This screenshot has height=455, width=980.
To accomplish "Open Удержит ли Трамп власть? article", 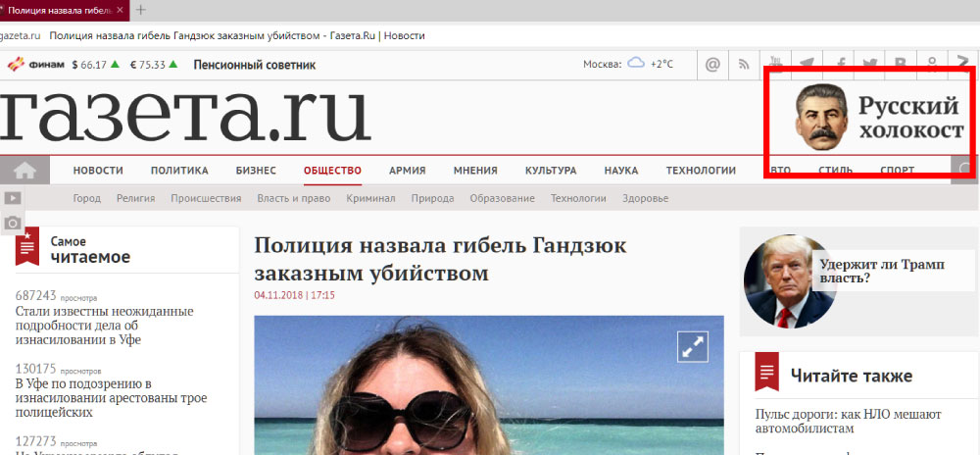I will 882,271.
